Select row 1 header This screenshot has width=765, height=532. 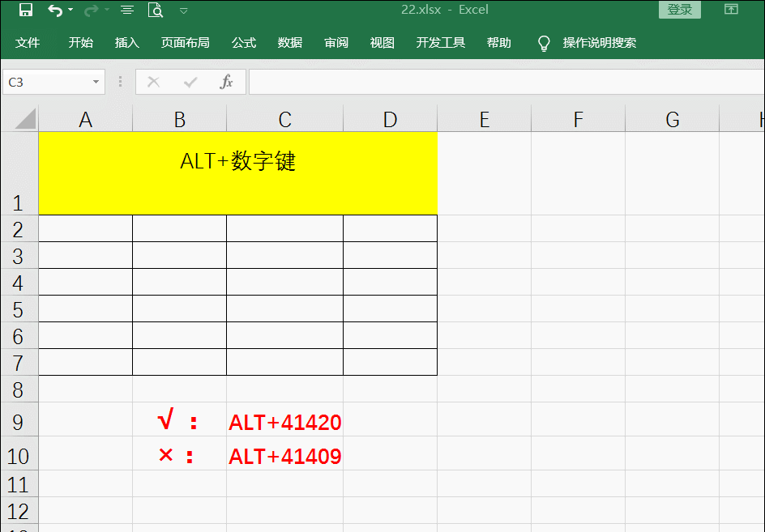click(19, 173)
